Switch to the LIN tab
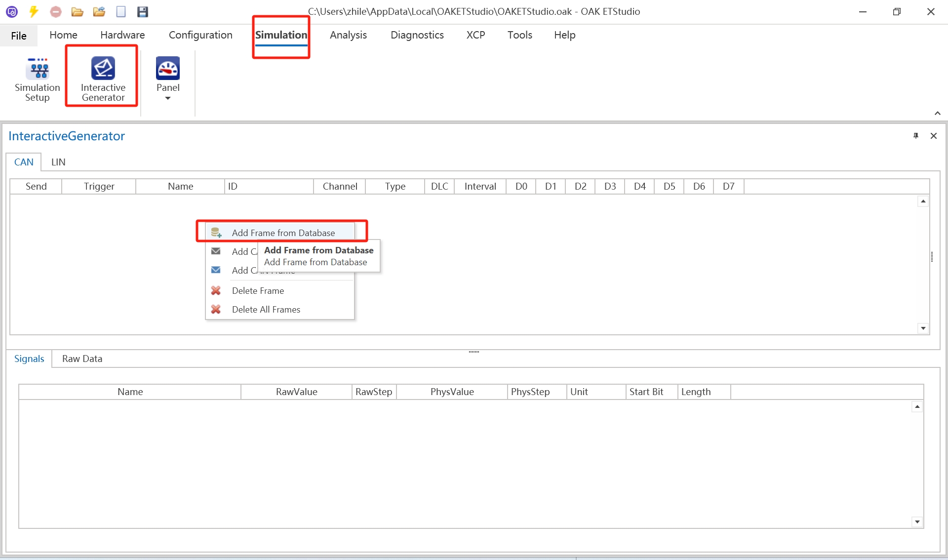The image size is (948, 560). [58, 162]
